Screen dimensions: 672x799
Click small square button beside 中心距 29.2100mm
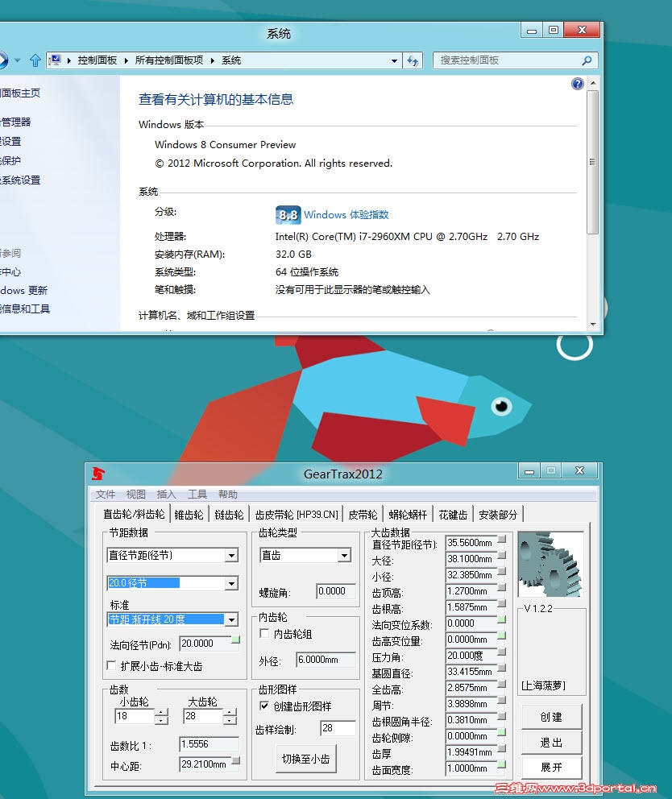click(x=235, y=761)
